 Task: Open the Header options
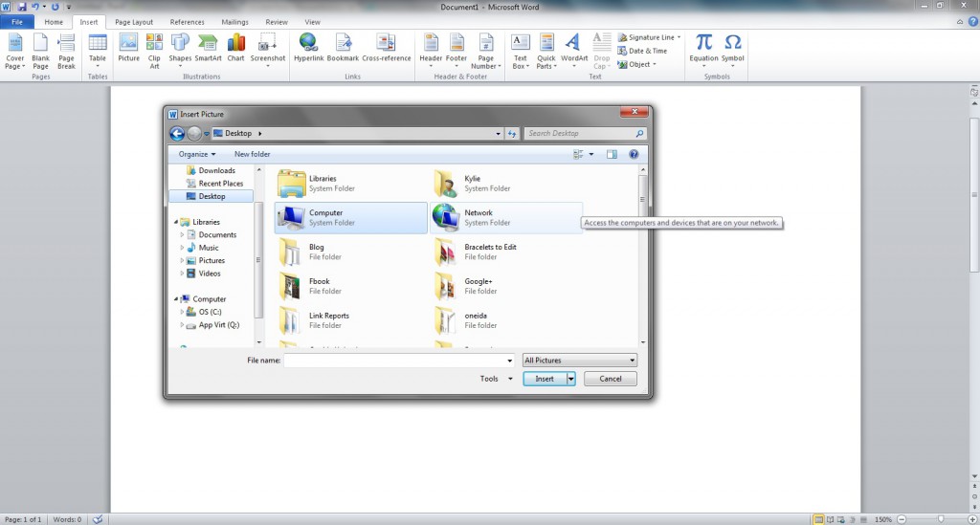coord(431,52)
